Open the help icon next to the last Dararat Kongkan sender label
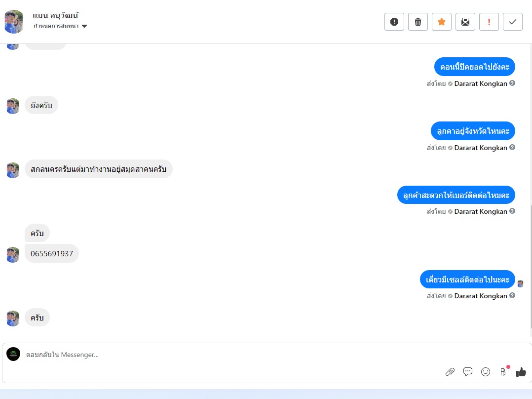Screen dimensions: 532x399 point(512,295)
